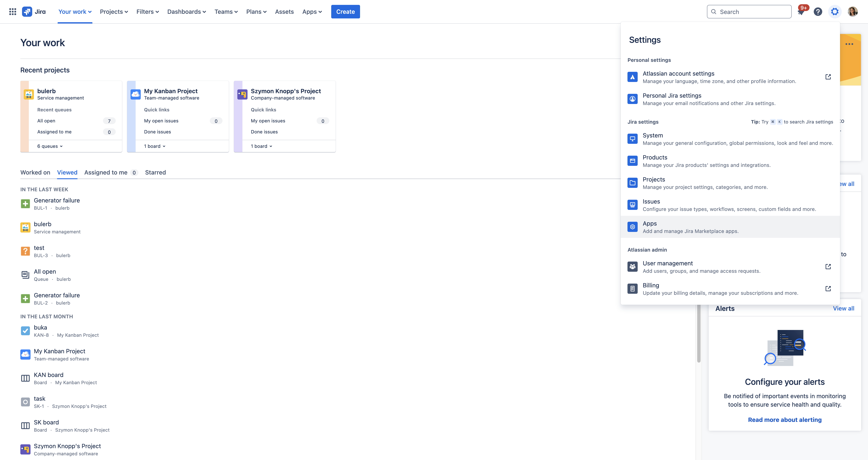Open Personal Jira settings entry
Screen dimensions: 868x460
coord(730,99)
